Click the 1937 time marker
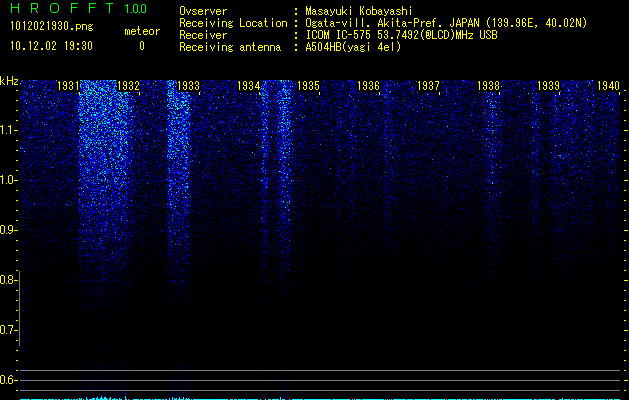Viewport: 629px width, 400px height. pos(428,85)
